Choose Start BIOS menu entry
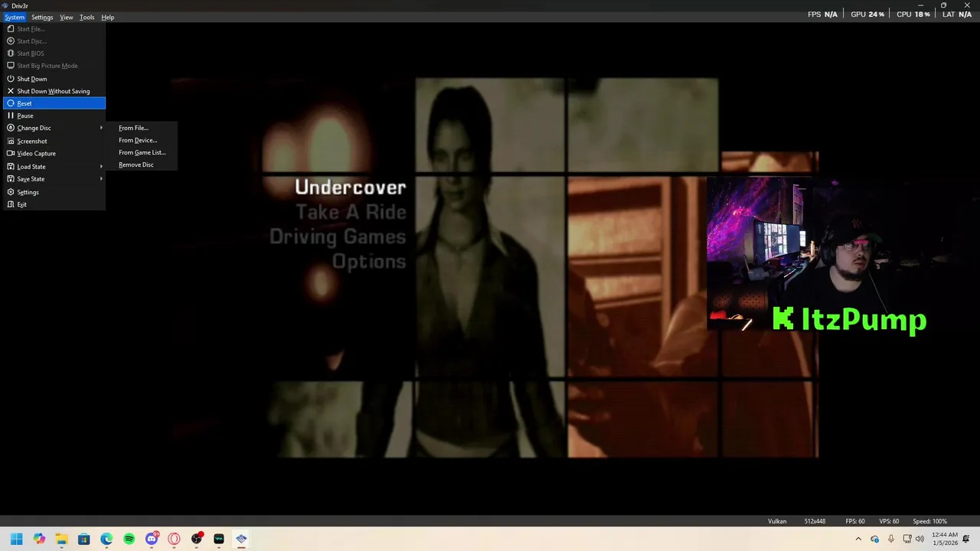Viewport: 980px width, 551px height. (x=54, y=54)
